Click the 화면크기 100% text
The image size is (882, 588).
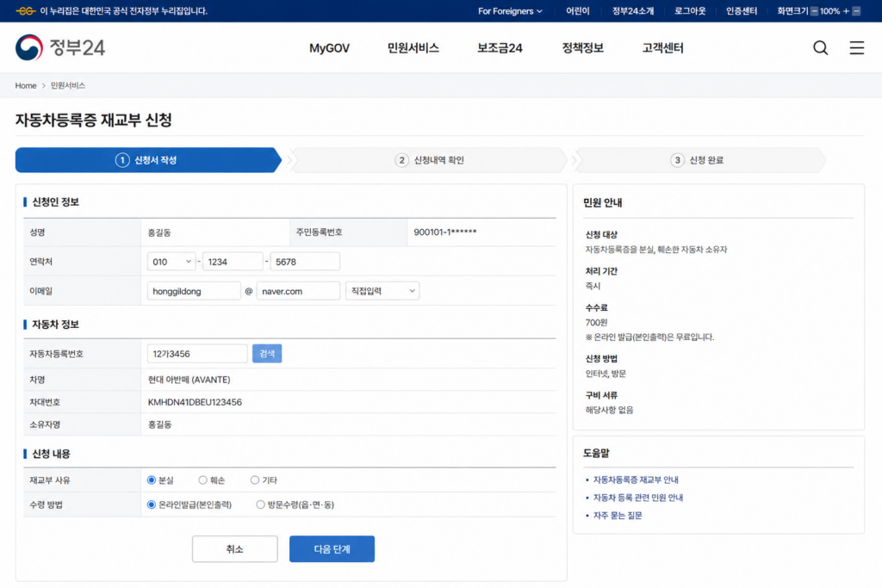[x=808, y=11]
